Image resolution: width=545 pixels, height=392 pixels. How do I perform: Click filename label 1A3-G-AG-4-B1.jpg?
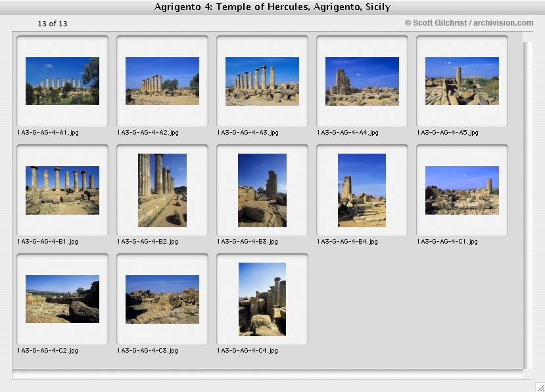click(47, 242)
